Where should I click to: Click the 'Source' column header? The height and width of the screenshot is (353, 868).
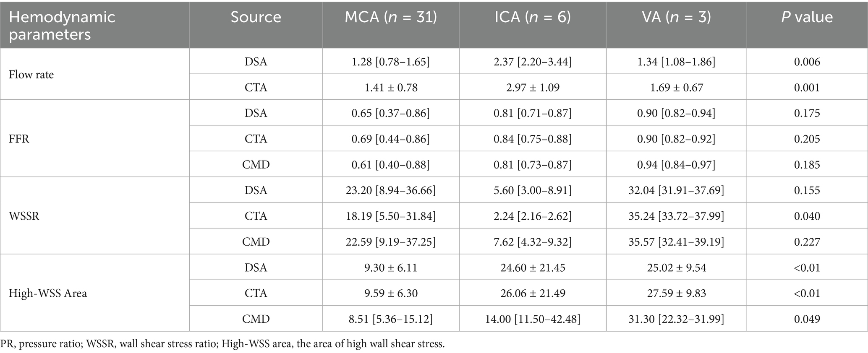[256, 17]
